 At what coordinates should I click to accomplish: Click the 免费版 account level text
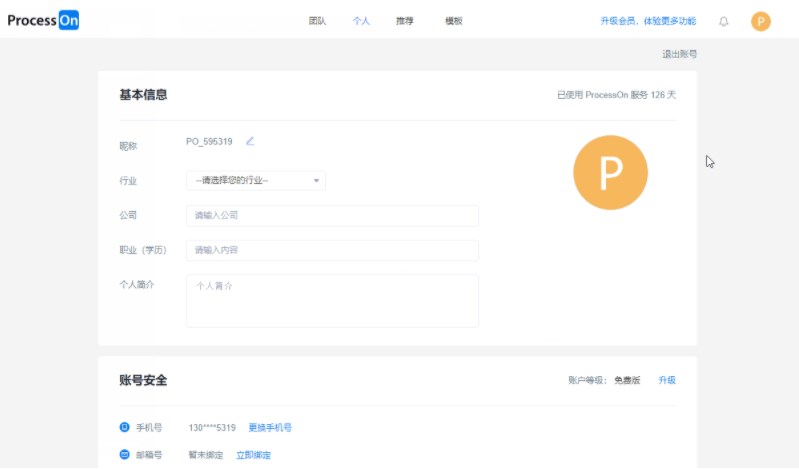coord(627,380)
